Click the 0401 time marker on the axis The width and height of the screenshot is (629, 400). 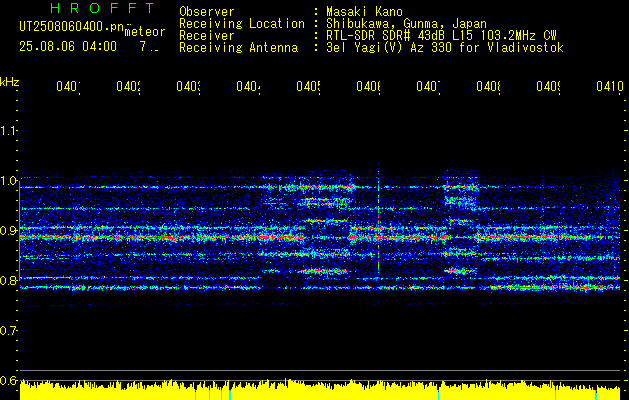[68, 86]
